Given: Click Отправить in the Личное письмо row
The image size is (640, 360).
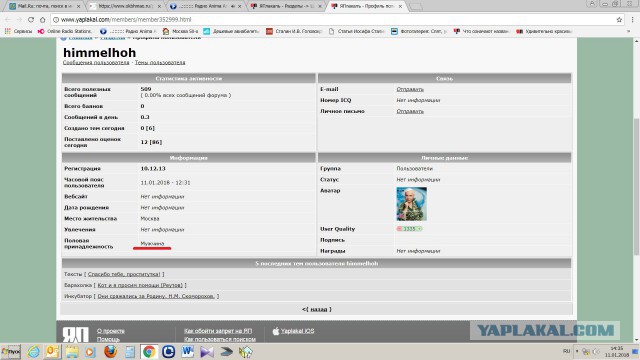Looking at the screenshot, I should [x=410, y=111].
